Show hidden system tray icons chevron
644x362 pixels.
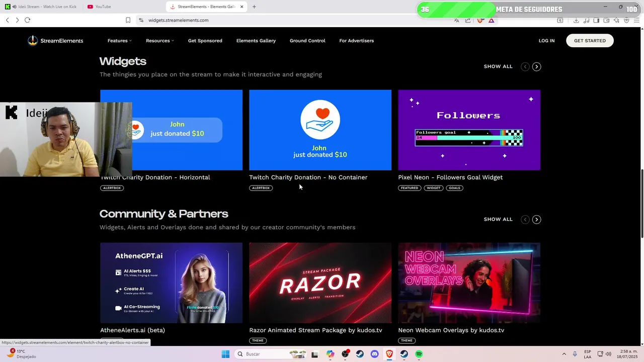point(563,354)
